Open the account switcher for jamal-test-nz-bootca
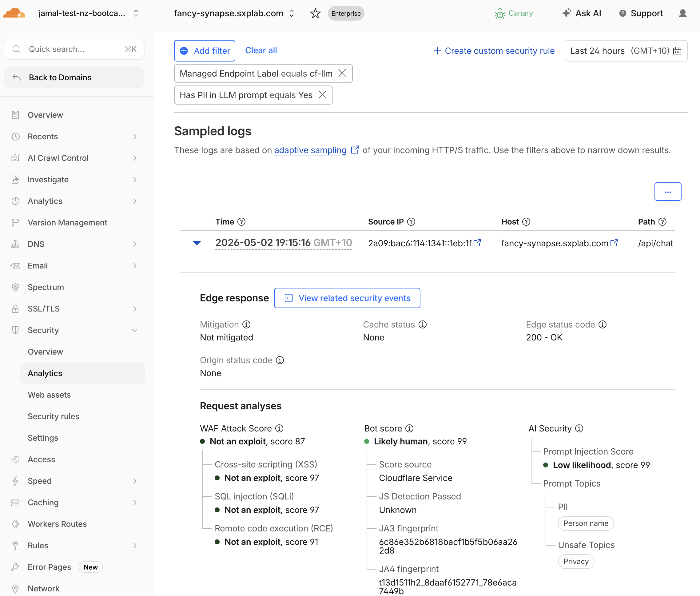The height and width of the screenshot is (596, 700). 136,13
